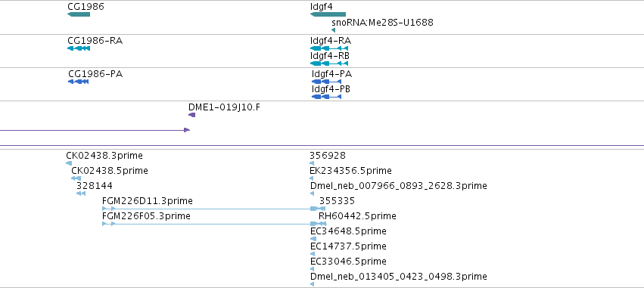The image size is (644, 288).
Task: Select the Idgf4-RA transcript glyph
Action: point(329,48)
